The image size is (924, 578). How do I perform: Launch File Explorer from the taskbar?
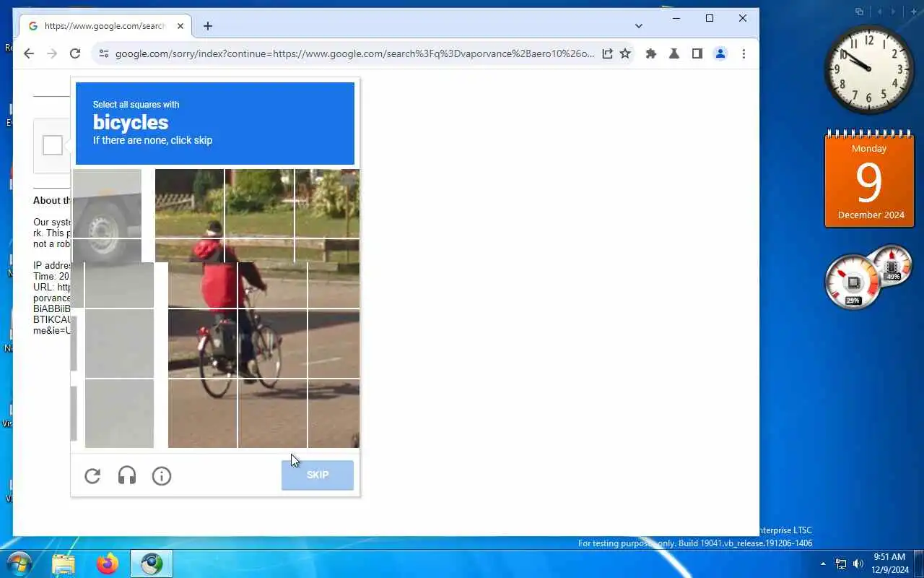pyautogui.click(x=64, y=564)
